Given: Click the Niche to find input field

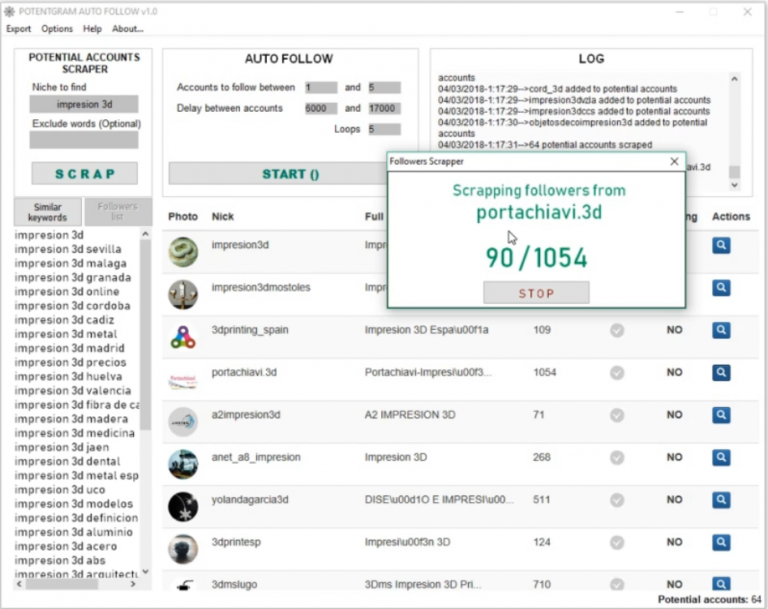Looking at the screenshot, I should 84,104.
